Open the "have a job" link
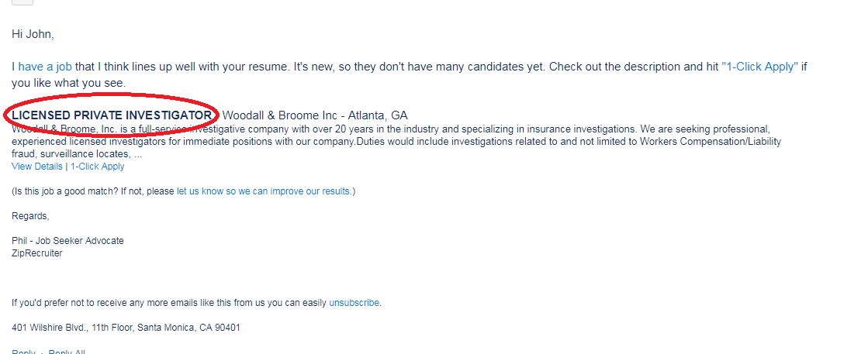This screenshot has width=868, height=354. coord(46,67)
